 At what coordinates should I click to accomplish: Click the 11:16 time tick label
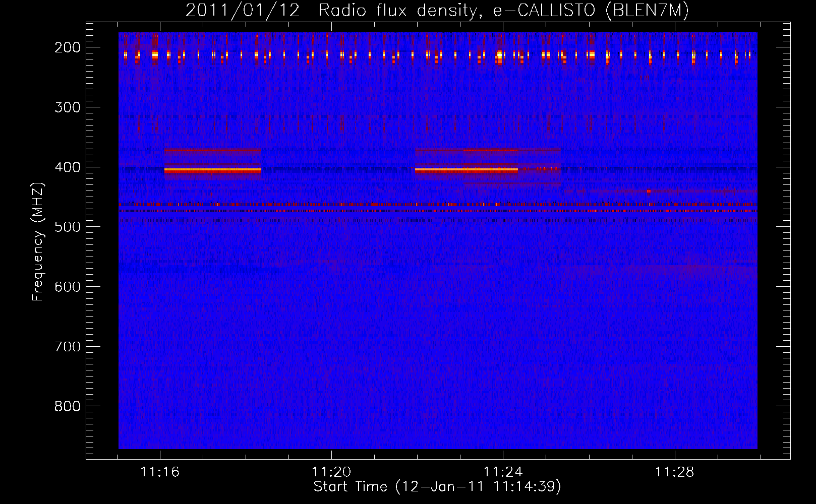click(160, 472)
